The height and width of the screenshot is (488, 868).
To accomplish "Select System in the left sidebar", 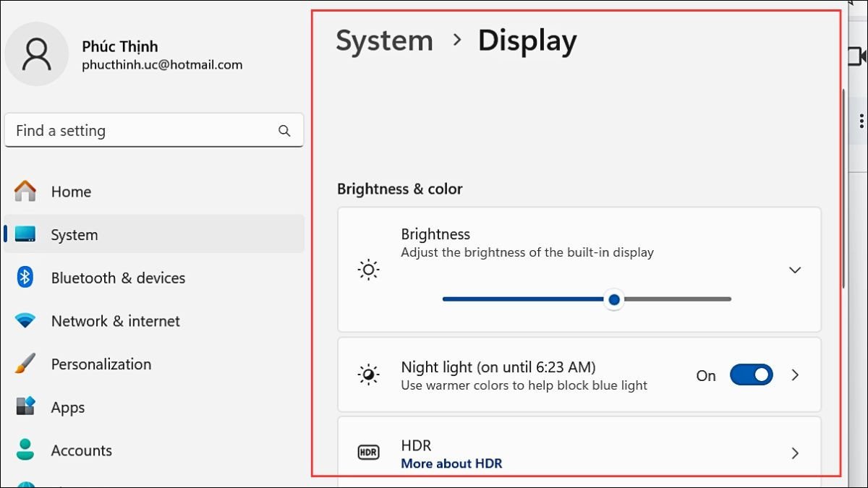I will click(x=74, y=234).
